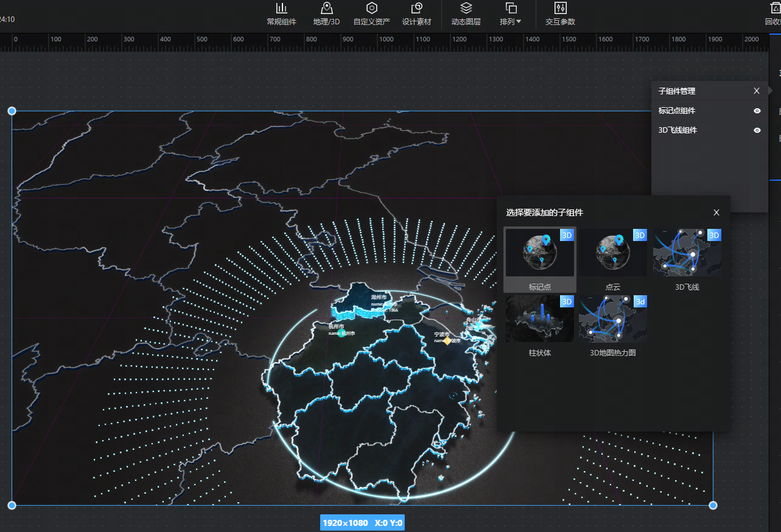Screen dimensions: 781x532
Task: Close the 子组件管理 panel
Action: click(x=756, y=91)
